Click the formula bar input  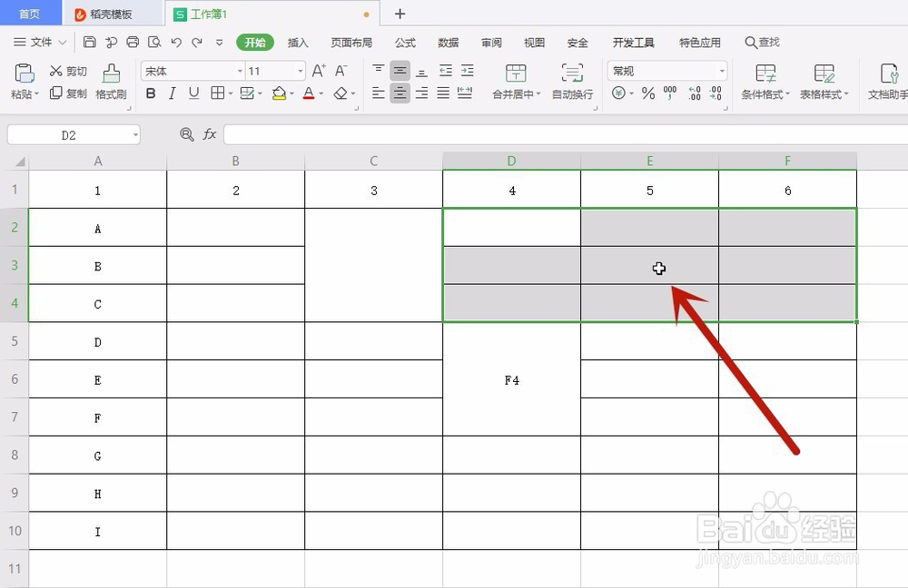click(x=565, y=134)
